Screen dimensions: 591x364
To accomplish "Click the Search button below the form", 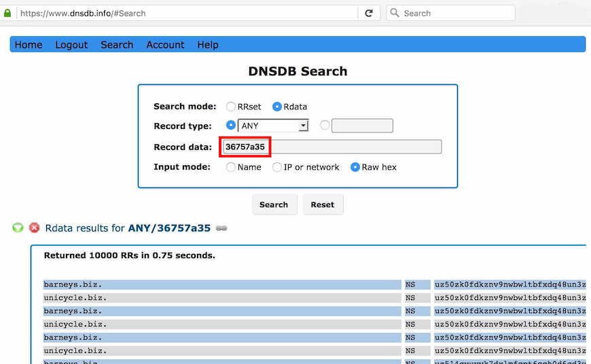I will point(274,204).
